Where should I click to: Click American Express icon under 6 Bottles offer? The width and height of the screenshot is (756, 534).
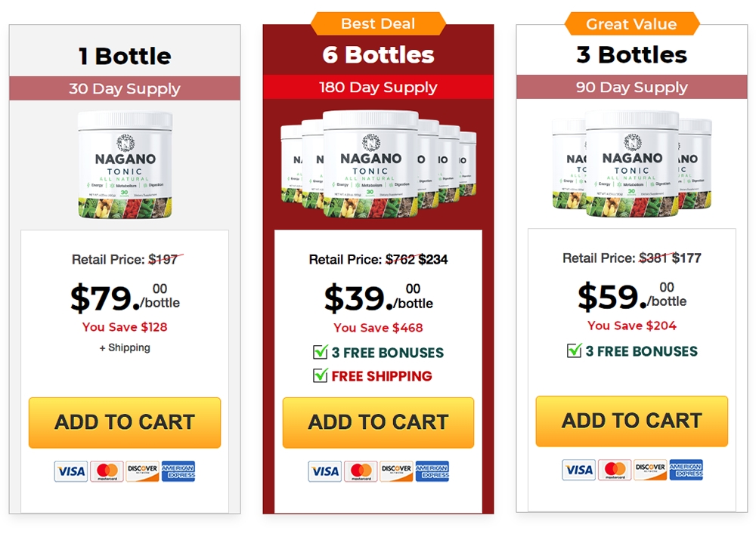coord(432,471)
